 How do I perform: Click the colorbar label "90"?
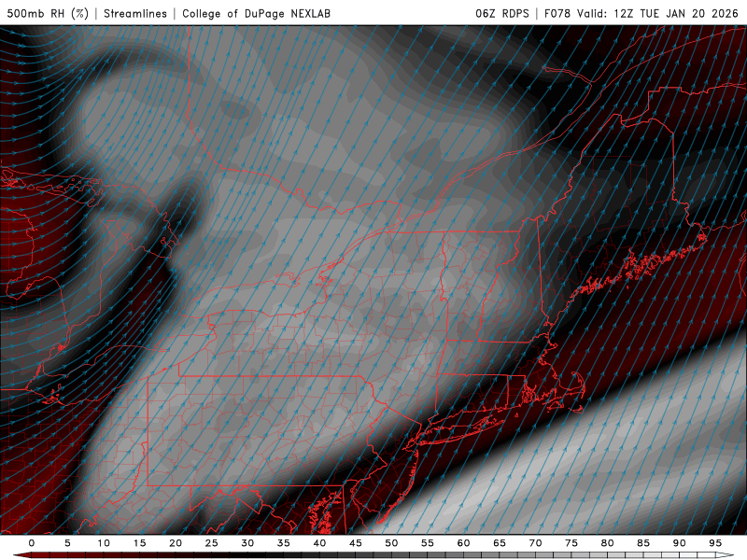[679, 543]
